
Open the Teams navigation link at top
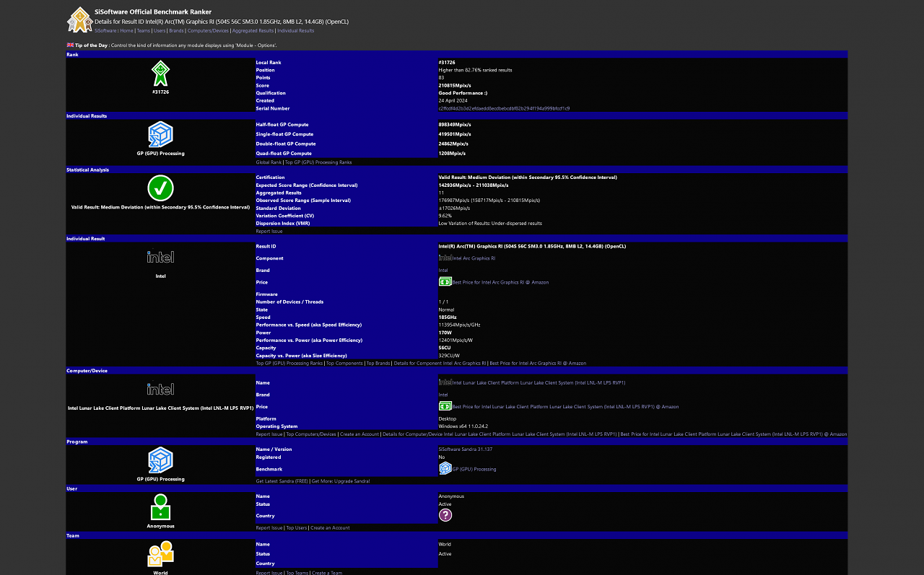click(x=144, y=30)
